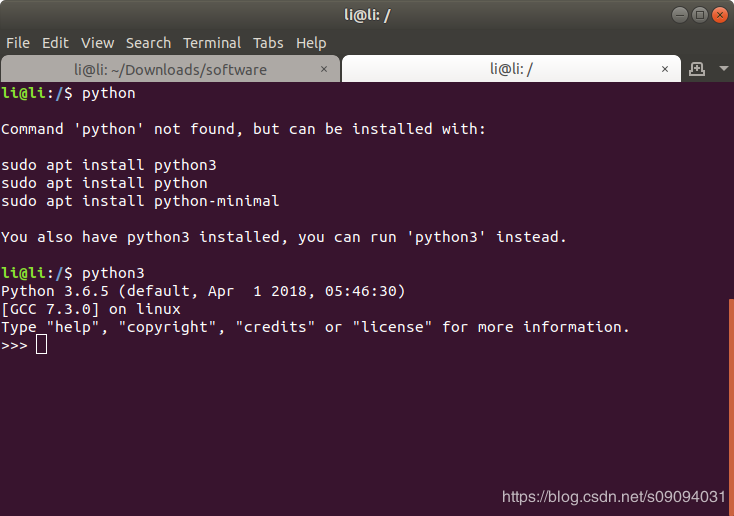
Task: Close the active li@li: / tab
Action: click(665, 69)
